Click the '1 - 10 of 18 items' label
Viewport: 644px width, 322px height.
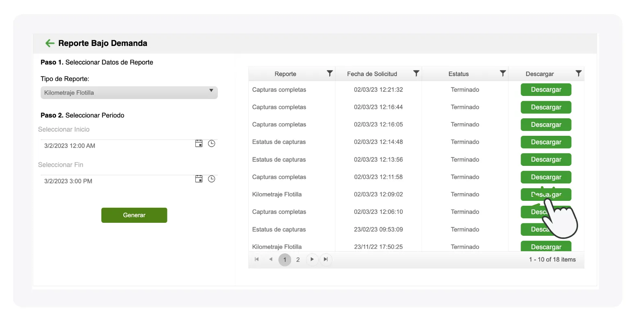(x=552, y=259)
